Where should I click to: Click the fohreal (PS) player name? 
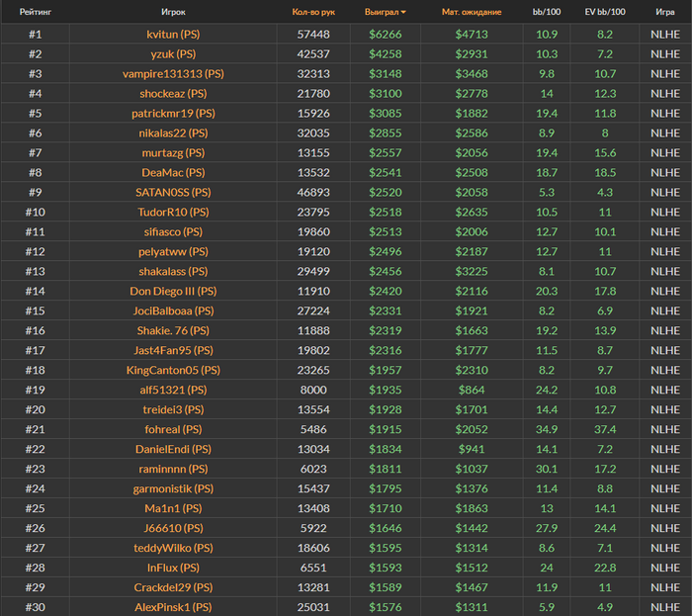pos(173,429)
